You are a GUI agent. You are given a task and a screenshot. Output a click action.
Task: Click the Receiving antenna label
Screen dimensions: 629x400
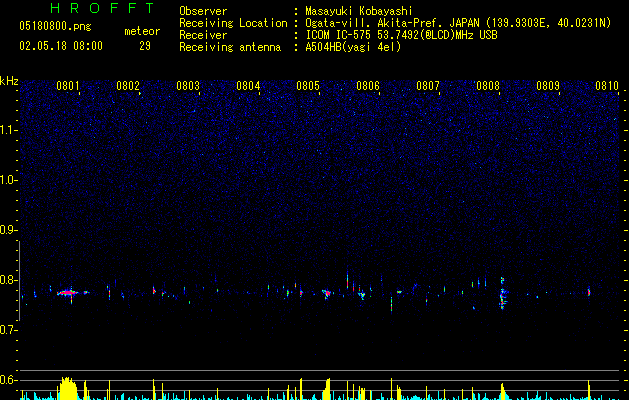click(230, 47)
